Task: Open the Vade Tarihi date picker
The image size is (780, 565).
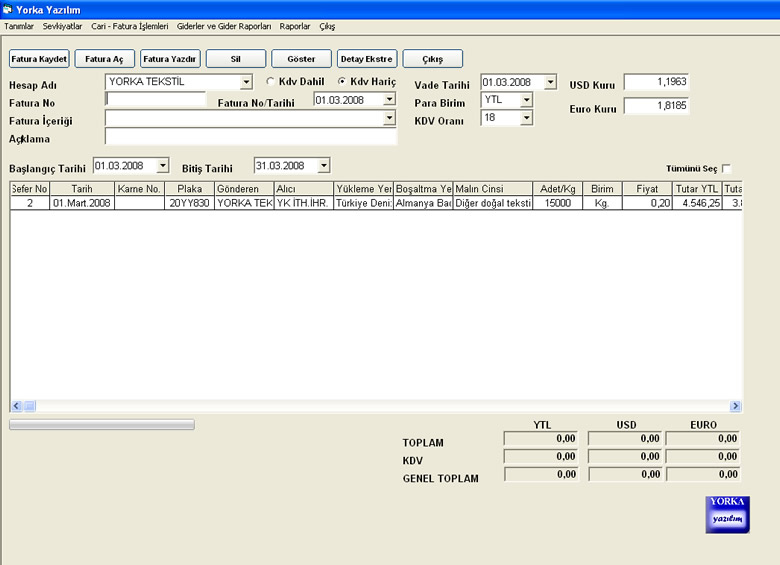Action: [550, 82]
